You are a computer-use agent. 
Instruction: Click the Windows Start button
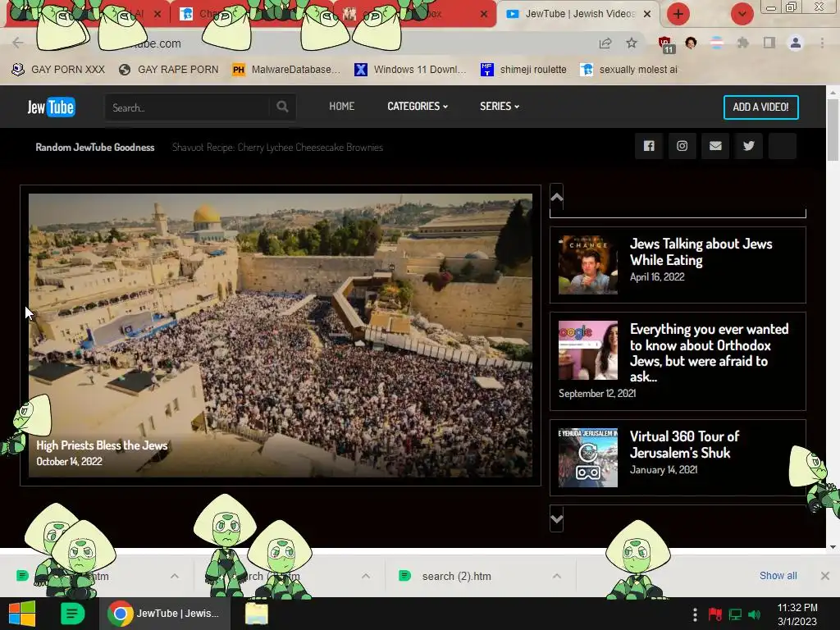pos(22,614)
